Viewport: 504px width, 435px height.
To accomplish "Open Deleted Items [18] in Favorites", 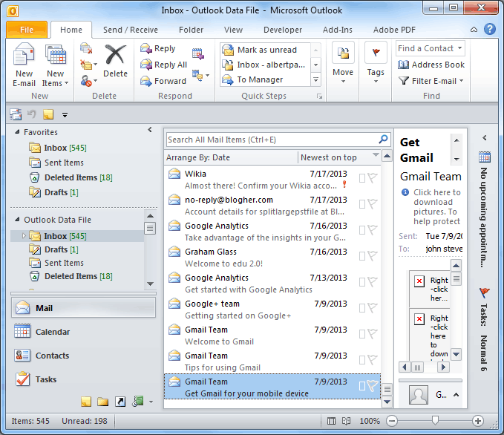I will (x=79, y=177).
